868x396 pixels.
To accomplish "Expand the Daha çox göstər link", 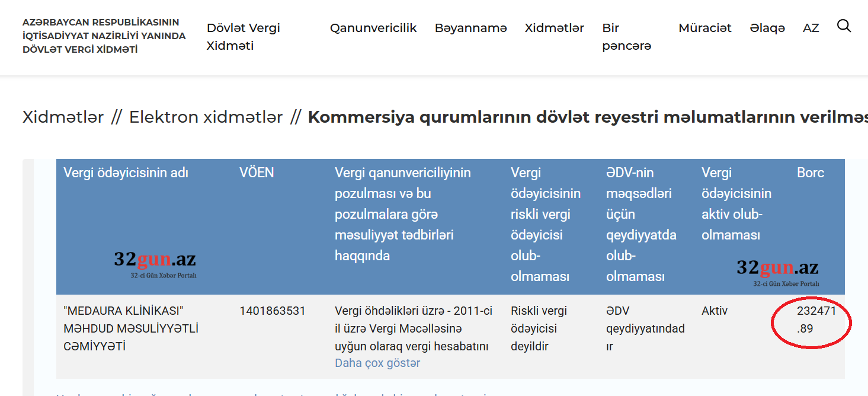I will pos(377,363).
